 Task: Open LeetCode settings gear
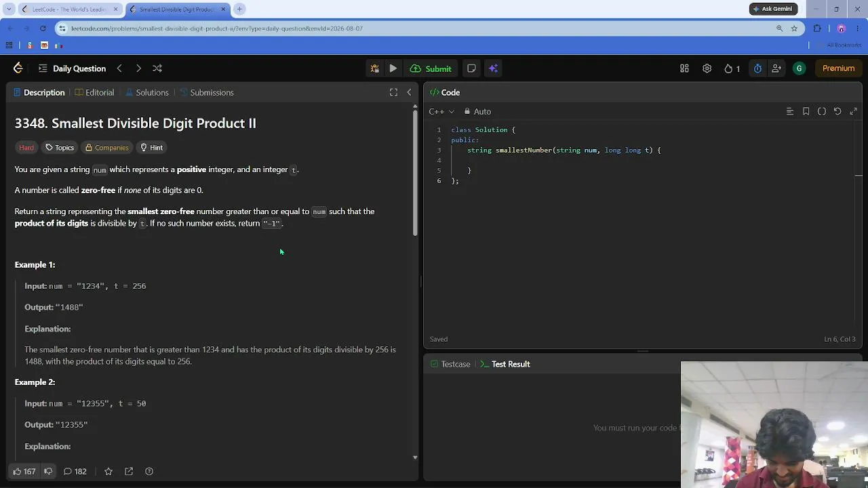pos(707,68)
